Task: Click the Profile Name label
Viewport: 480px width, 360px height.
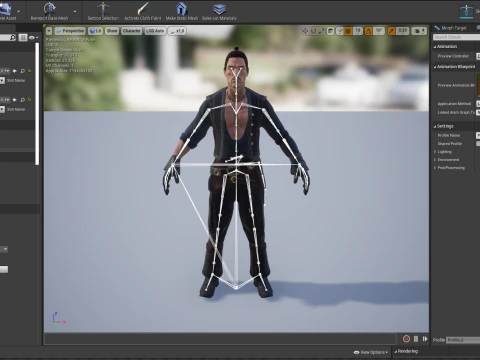Action: [x=449, y=135]
